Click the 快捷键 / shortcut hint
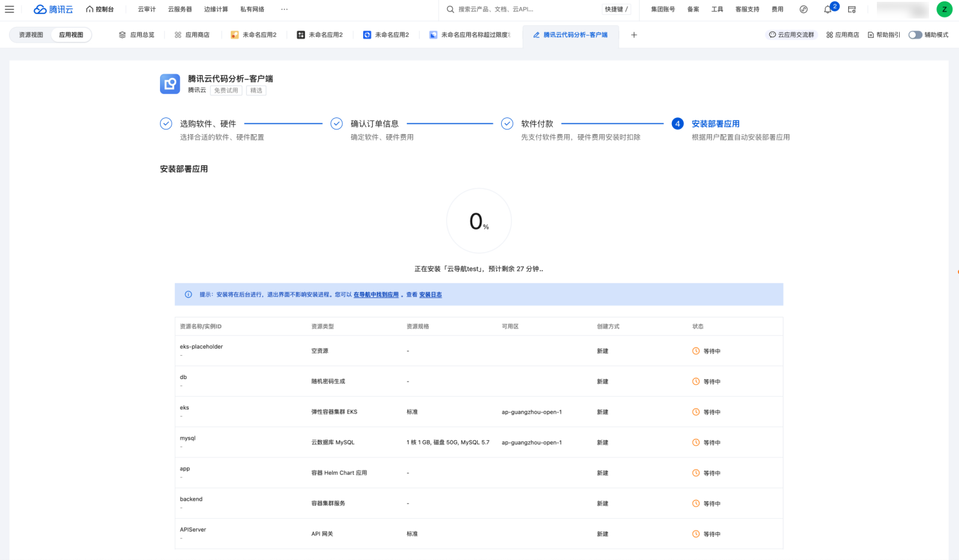Screen dimensions: 959x560 point(616,9)
